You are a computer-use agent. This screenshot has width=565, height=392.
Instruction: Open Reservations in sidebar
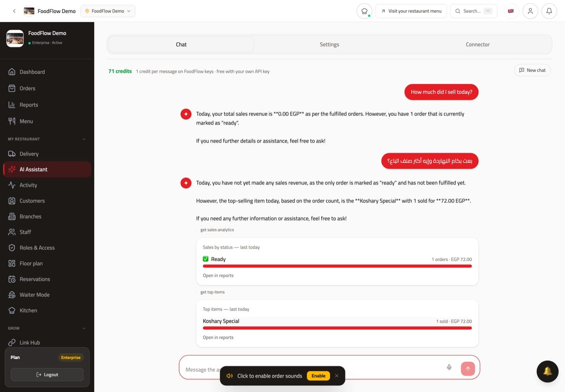(x=47, y=279)
